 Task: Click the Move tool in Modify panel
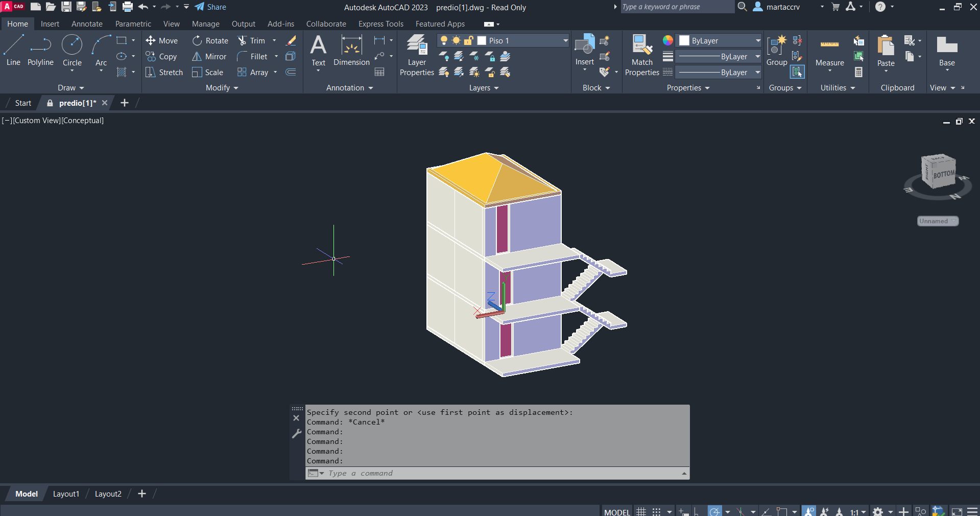click(161, 41)
